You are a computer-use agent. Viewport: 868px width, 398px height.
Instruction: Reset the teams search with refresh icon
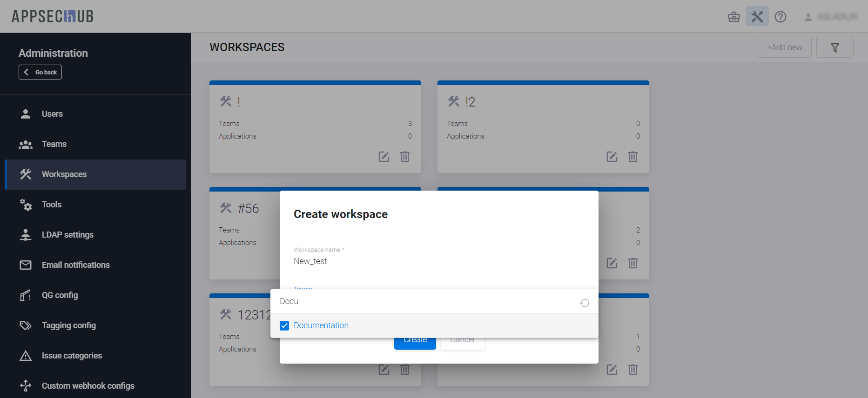[585, 303]
